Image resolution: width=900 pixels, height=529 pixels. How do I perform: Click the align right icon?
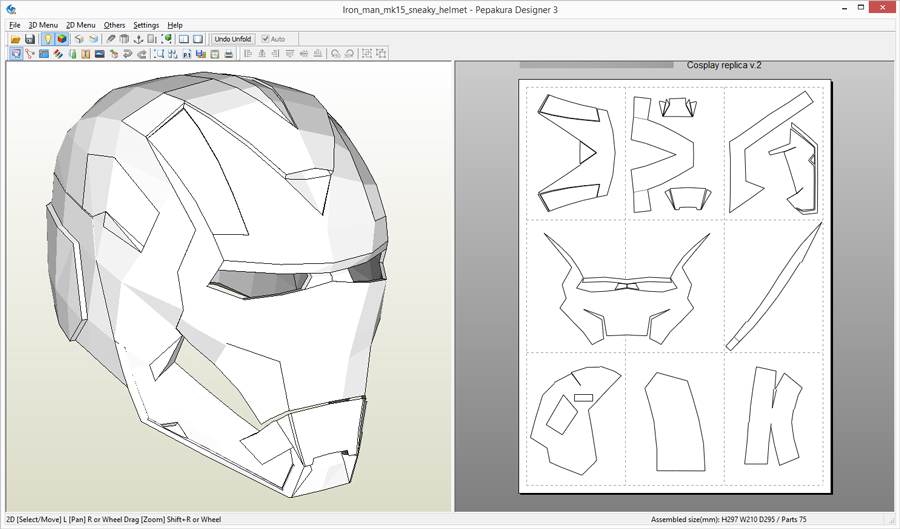click(x=276, y=54)
